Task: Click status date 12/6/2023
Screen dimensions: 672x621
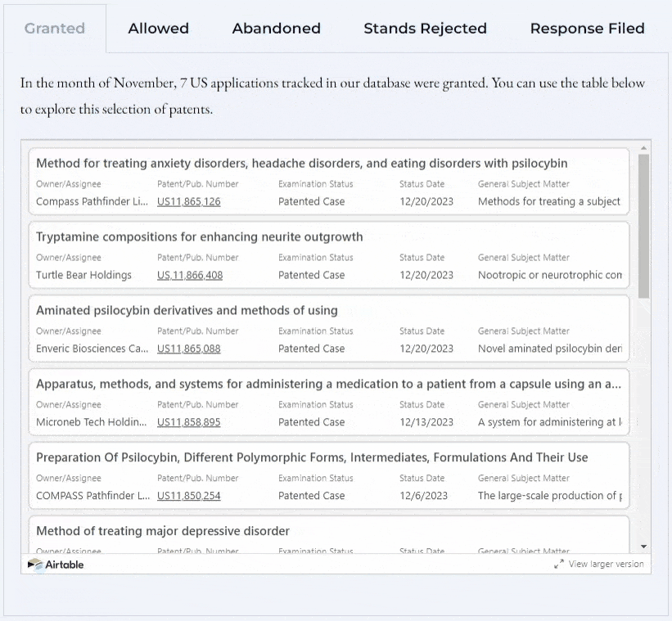Action: point(423,496)
